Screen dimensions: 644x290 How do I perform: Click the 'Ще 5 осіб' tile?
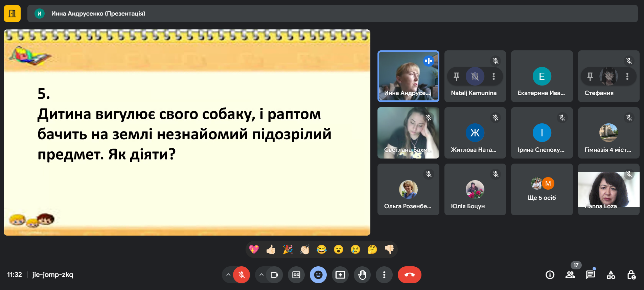point(542,189)
